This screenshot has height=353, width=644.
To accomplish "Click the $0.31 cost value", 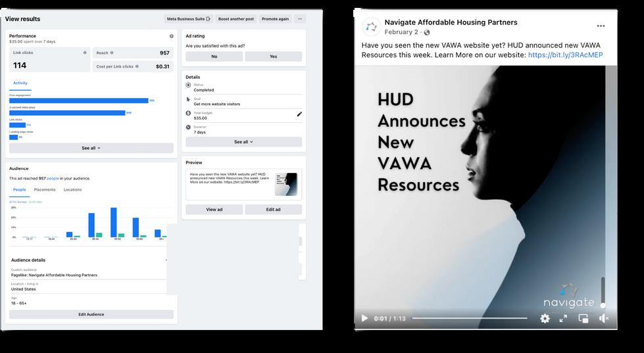I will [x=162, y=66].
